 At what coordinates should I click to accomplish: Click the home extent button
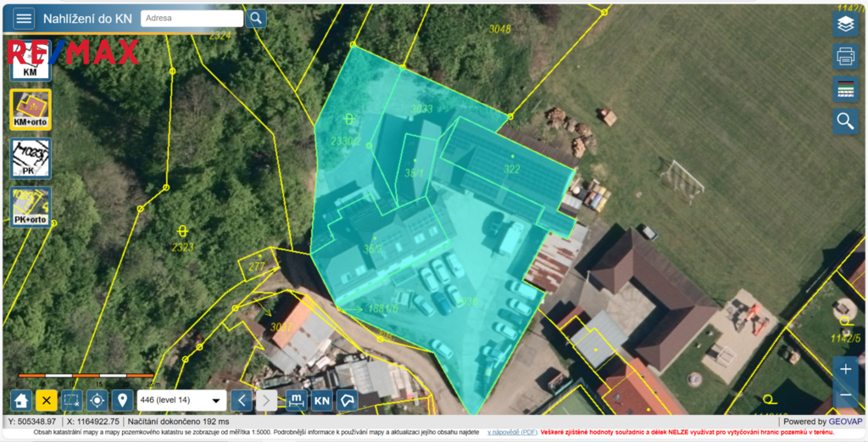[x=21, y=400]
